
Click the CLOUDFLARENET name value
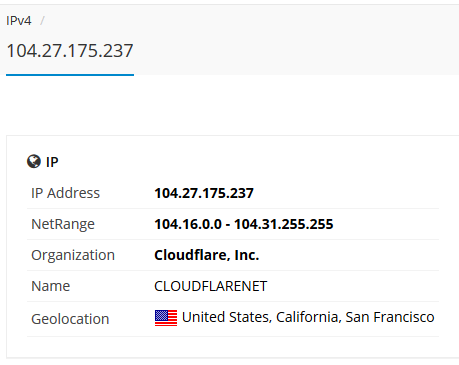(x=211, y=286)
